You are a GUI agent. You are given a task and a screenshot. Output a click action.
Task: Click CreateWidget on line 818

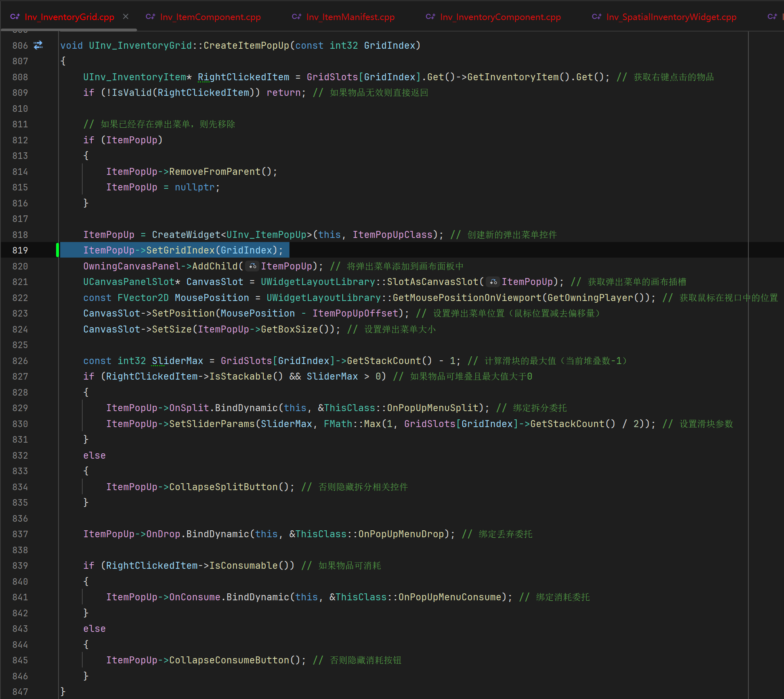pos(186,235)
